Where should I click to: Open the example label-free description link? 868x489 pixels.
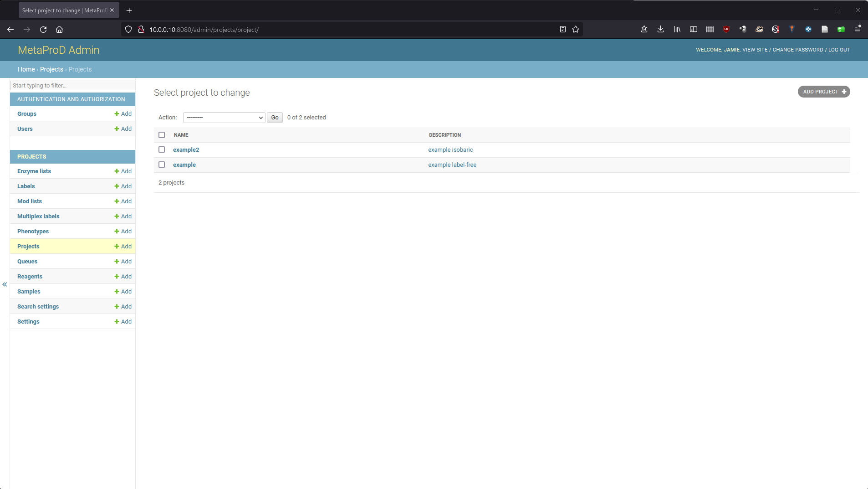(x=452, y=165)
